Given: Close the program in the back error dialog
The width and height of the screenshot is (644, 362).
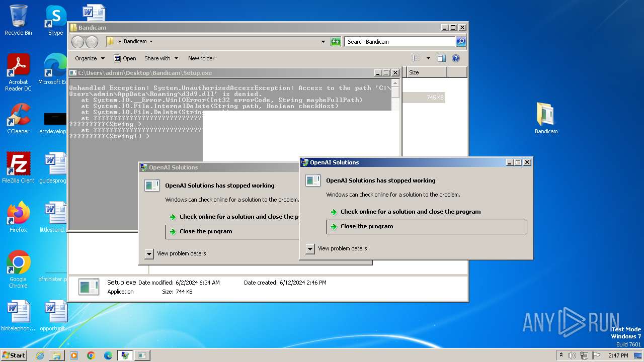Looking at the screenshot, I should point(232,232).
